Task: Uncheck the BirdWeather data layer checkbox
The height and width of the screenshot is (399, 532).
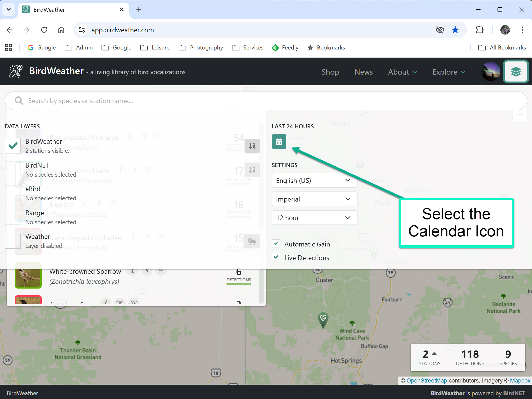Action: 13,146
